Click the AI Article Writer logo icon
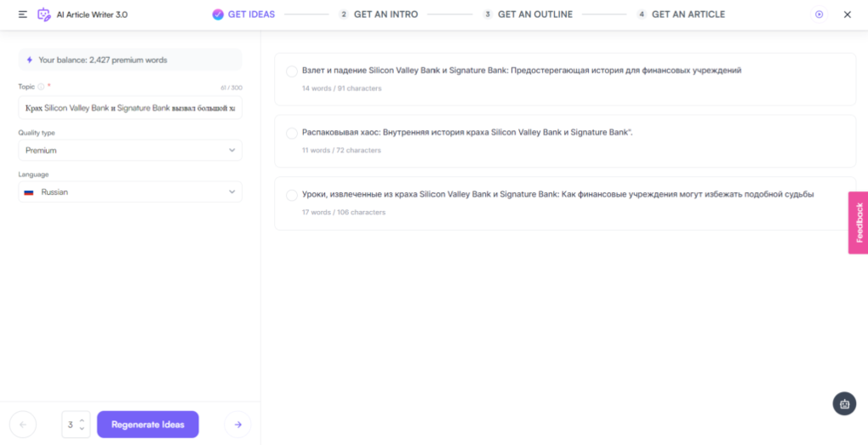This screenshot has height=445, width=868. 44,14
